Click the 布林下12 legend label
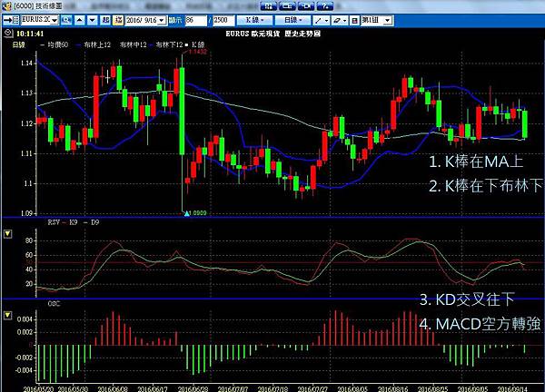Screen dimensions: 545x392 [x=169, y=44]
